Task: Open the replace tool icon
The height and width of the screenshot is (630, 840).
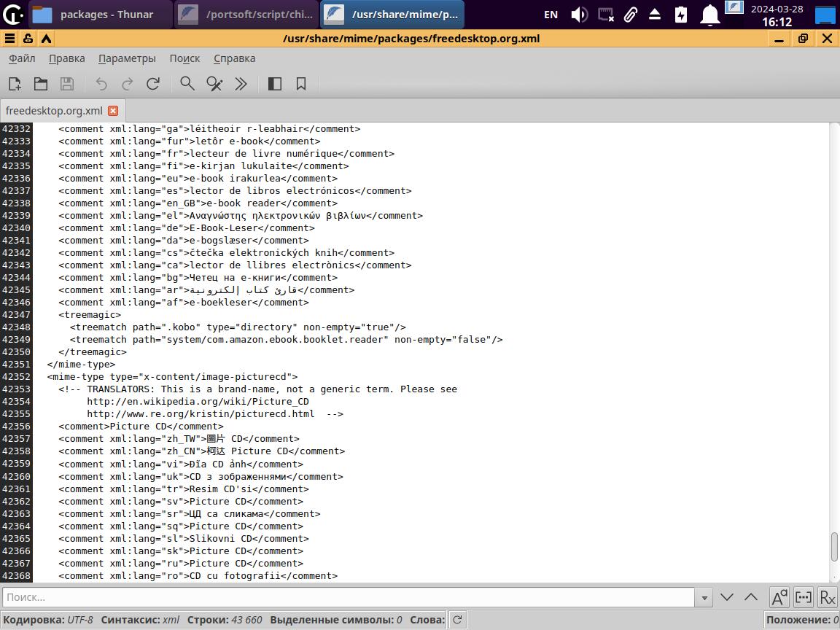Action: [x=214, y=84]
